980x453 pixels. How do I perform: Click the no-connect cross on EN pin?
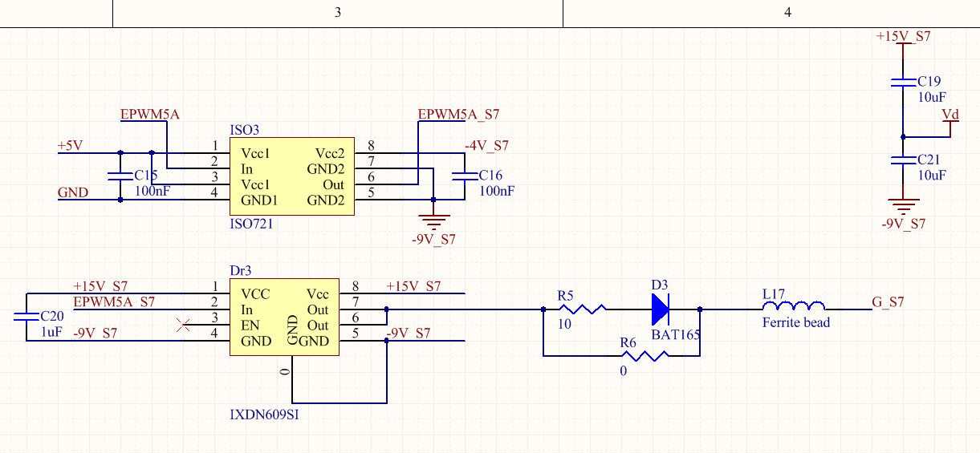(184, 325)
